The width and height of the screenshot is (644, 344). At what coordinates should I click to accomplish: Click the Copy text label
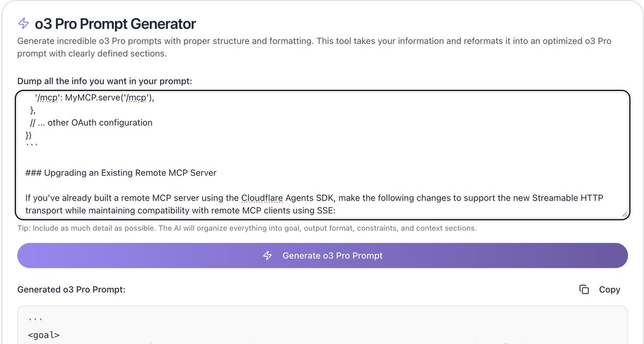coord(609,290)
